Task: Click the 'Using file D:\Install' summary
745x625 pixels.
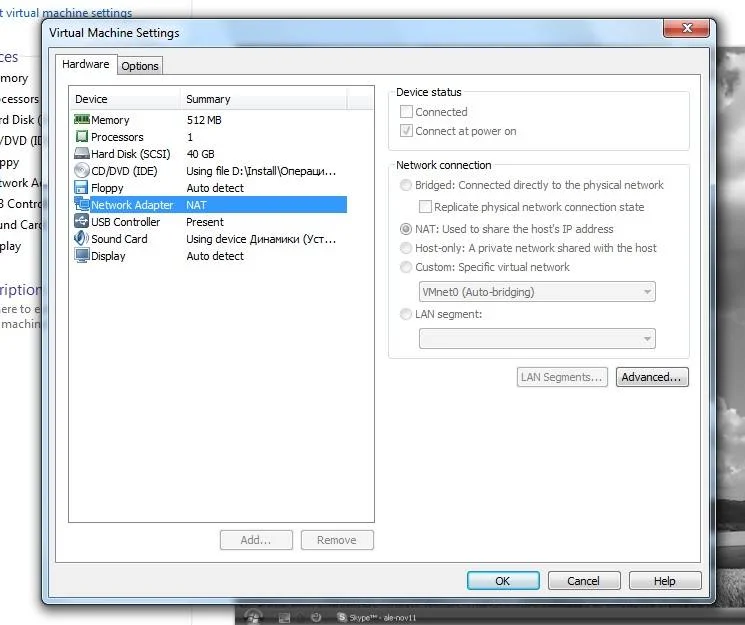Action: (x=261, y=171)
